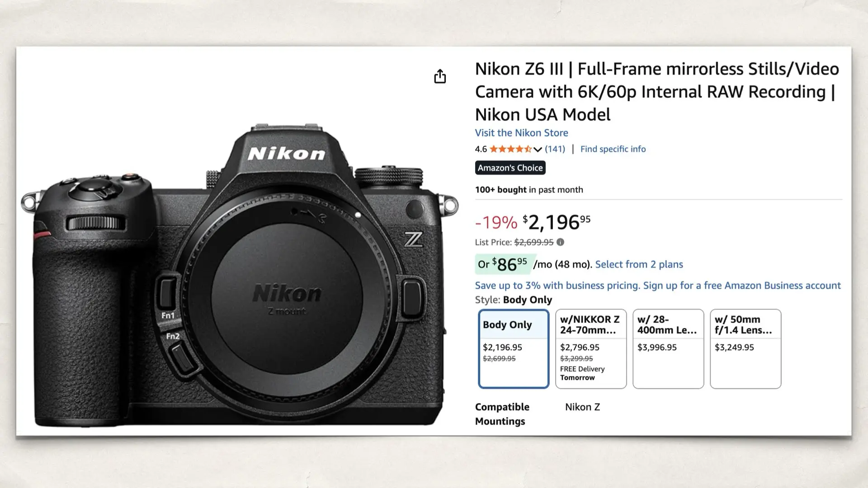Expand the ratings breakdown chevron
868x488 pixels.
click(538, 149)
